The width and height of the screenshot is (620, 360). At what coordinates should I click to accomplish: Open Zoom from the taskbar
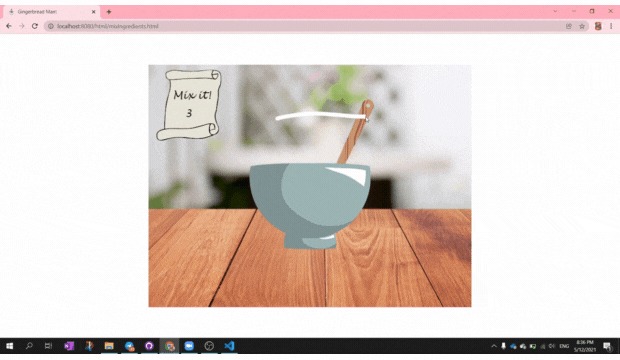pos(189,346)
